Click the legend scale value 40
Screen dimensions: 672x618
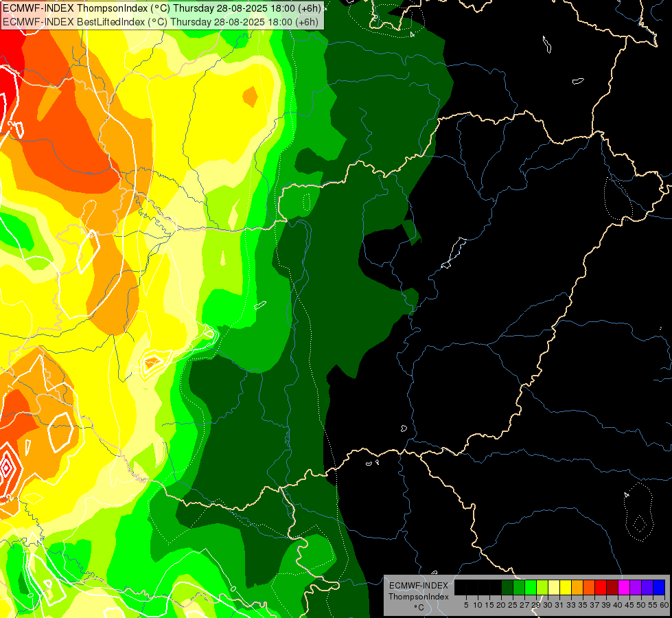point(618,605)
